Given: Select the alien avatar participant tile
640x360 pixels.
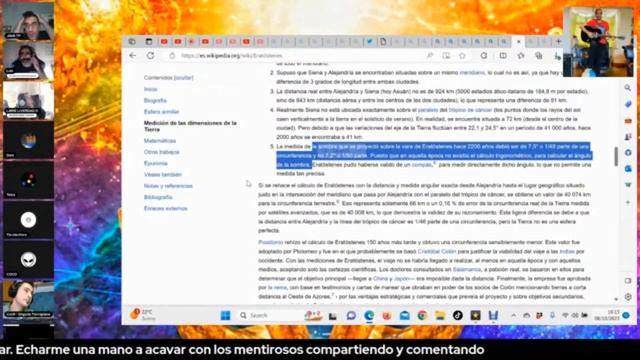Looking at the screenshot, I should pos(28,260).
